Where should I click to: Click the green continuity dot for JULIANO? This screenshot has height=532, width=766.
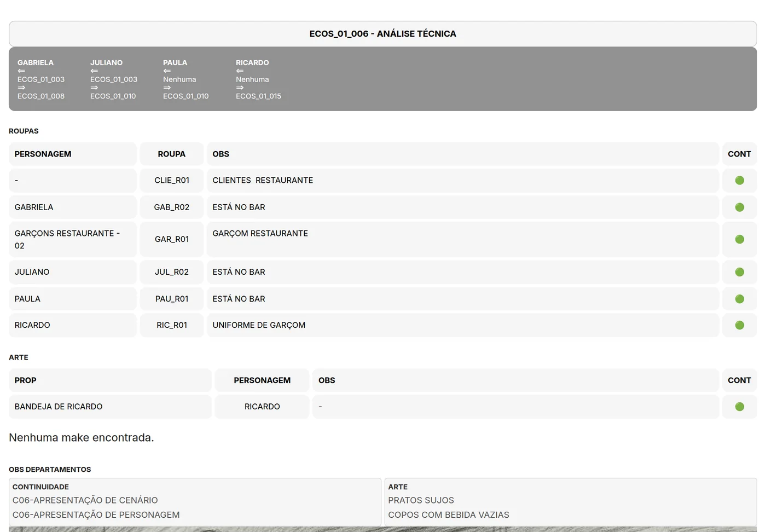pyautogui.click(x=739, y=272)
